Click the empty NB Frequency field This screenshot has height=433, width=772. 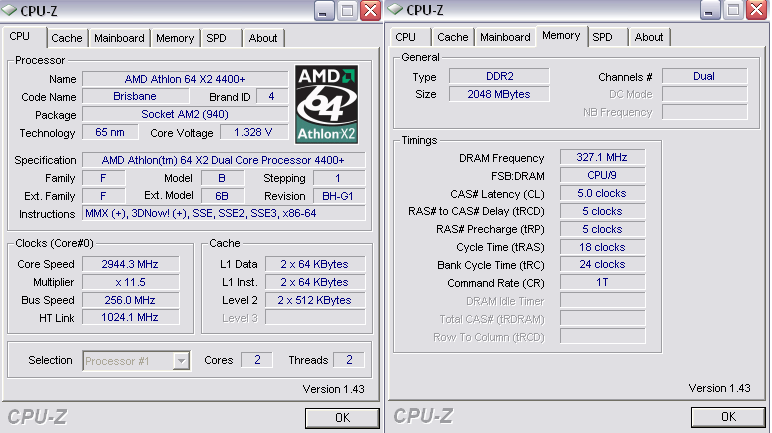[705, 112]
